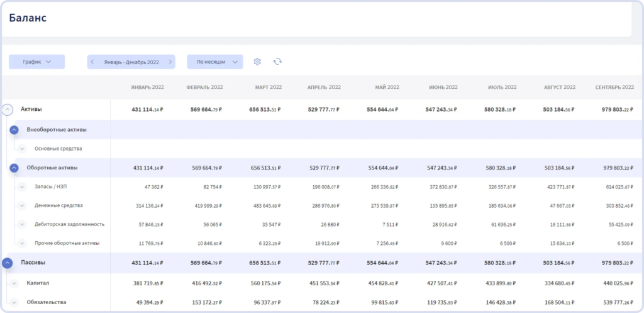Image resolution: width=644 pixels, height=313 pixels.
Task: Click the АВГУСТ 2022 column header
Action: pos(559,87)
